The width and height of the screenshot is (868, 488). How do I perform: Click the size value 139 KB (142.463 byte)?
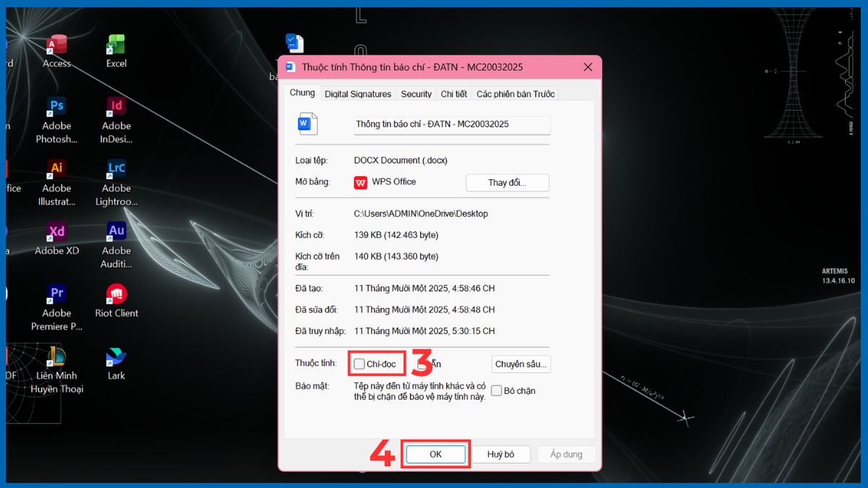(396, 235)
